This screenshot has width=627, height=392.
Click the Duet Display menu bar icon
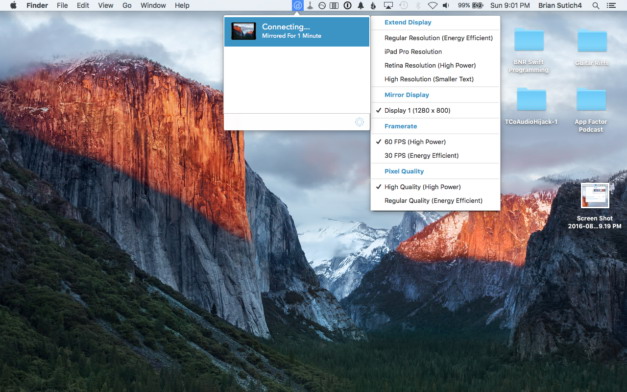pos(298,6)
